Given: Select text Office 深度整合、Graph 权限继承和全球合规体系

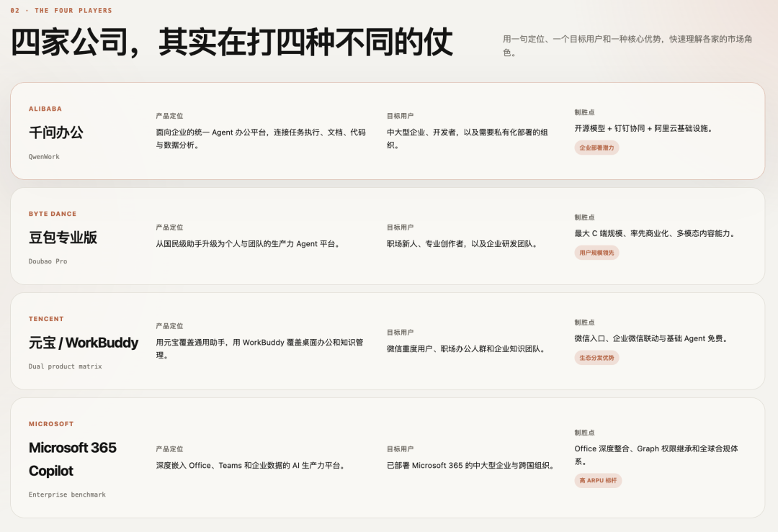Looking at the screenshot, I should [656, 455].
